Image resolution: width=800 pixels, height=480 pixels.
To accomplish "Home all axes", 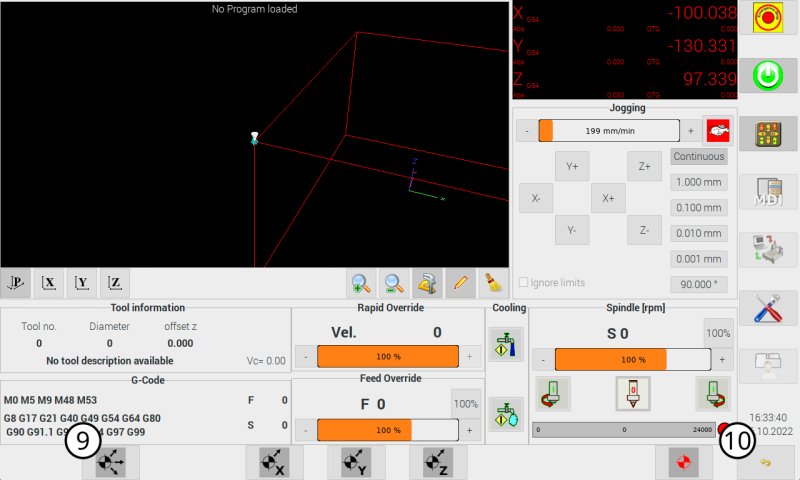I will coord(110,463).
